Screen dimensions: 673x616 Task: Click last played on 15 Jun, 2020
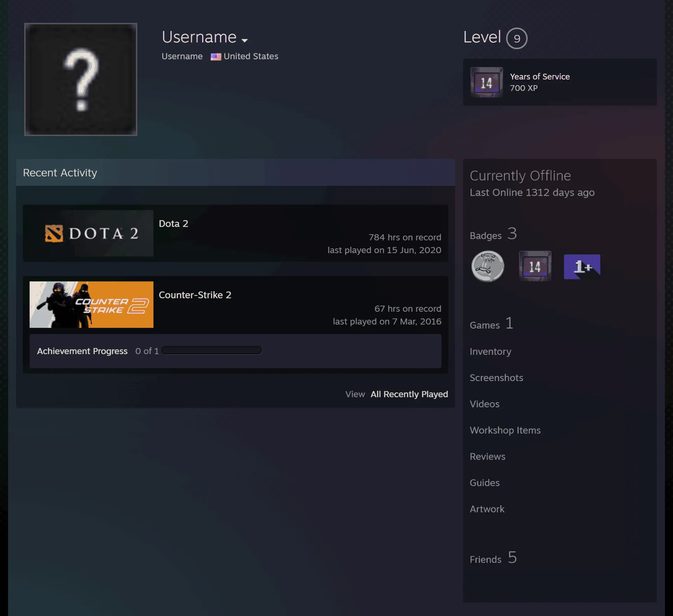pyautogui.click(x=384, y=250)
